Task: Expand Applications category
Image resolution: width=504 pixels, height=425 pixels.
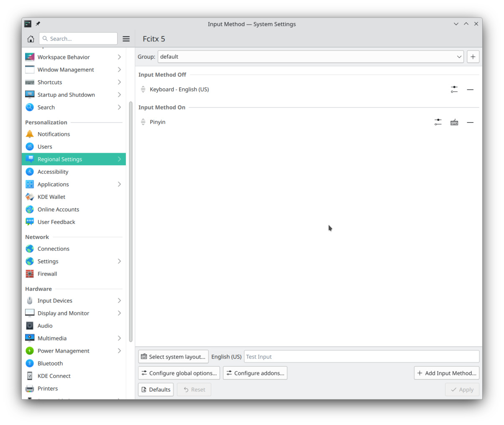Action: 74,184
